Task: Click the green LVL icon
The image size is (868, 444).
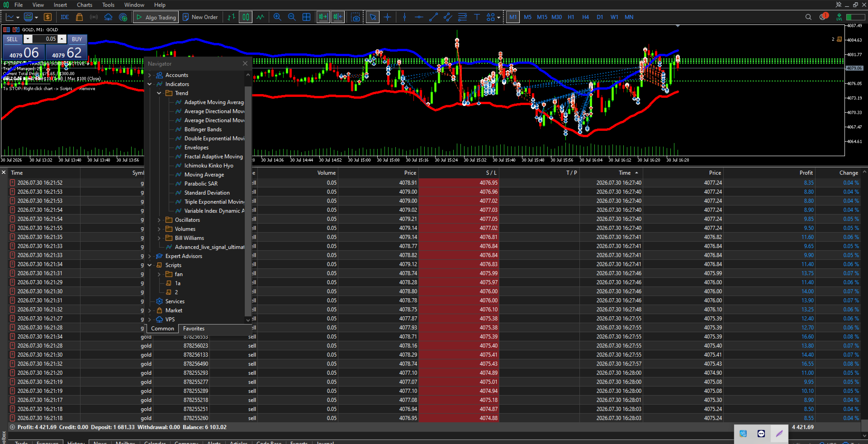Action: point(840,17)
